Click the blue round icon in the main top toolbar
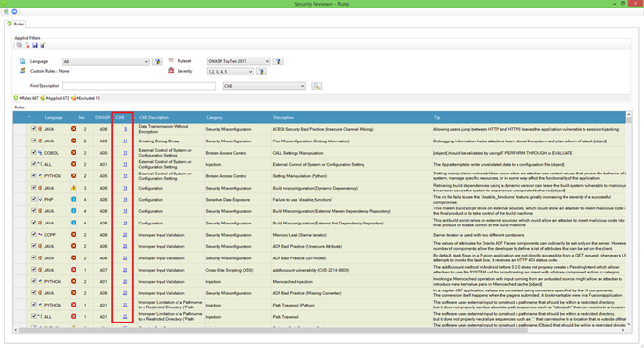Image resolution: width=644 pixels, height=348 pixels. point(14,12)
